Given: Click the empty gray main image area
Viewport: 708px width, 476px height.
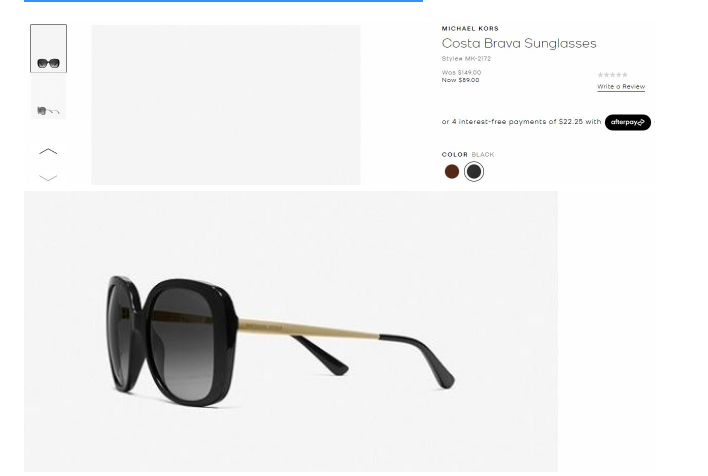Looking at the screenshot, I should coord(226,105).
